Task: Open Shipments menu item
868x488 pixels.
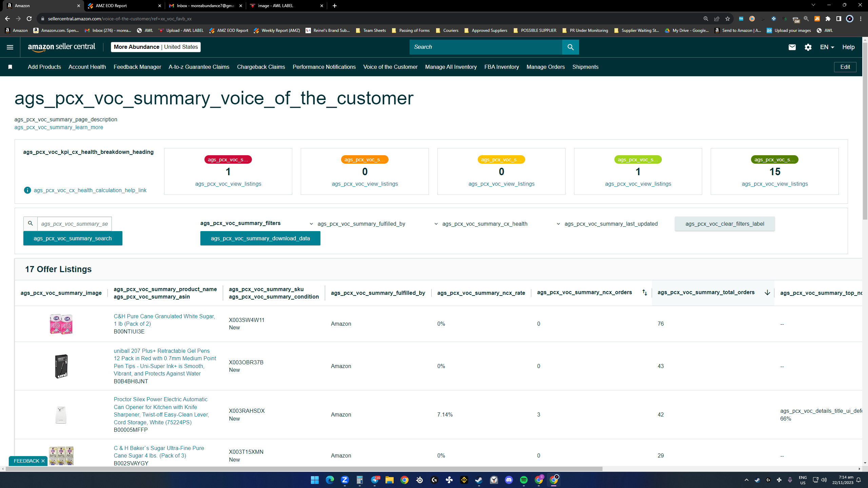Action: 585,67
